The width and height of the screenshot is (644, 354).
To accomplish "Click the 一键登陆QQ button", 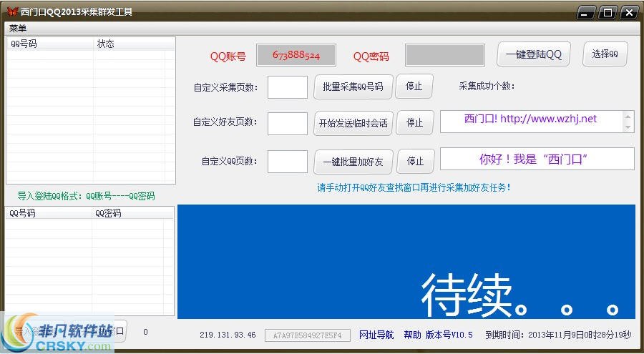I will (x=534, y=54).
